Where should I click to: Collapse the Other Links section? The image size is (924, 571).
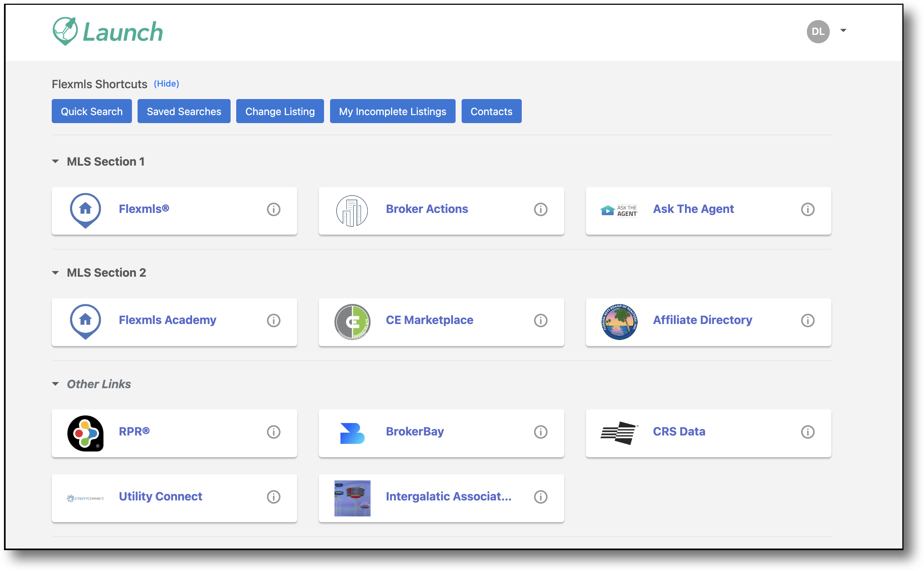[x=55, y=384]
